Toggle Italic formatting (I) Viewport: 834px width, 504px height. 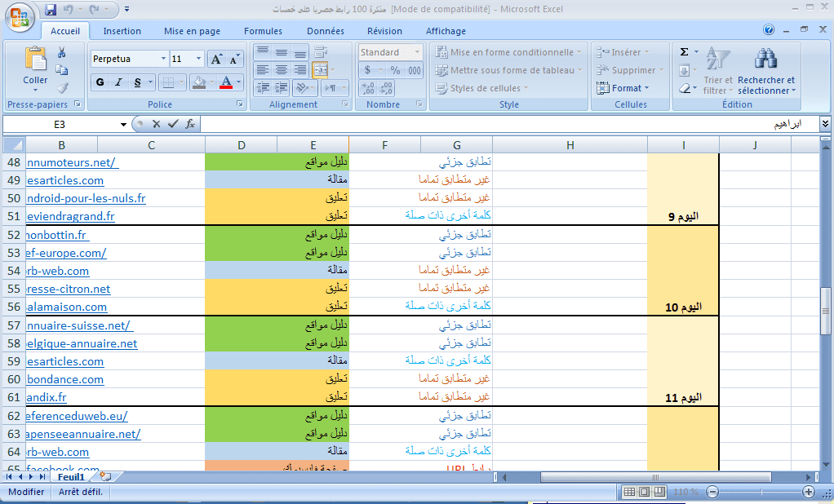tap(119, 82)
